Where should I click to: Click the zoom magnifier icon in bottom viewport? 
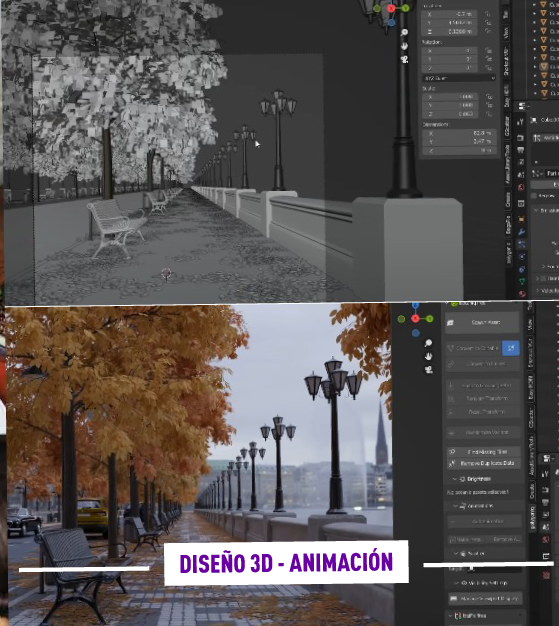coord(428,343)
